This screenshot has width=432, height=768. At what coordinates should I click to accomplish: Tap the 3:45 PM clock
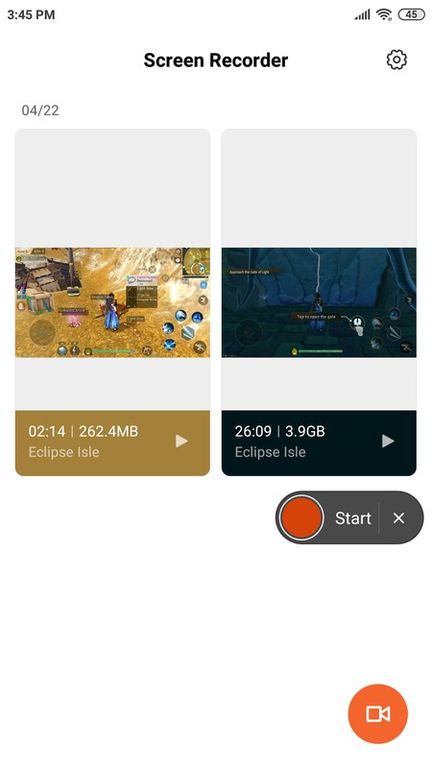coord(31,15)
